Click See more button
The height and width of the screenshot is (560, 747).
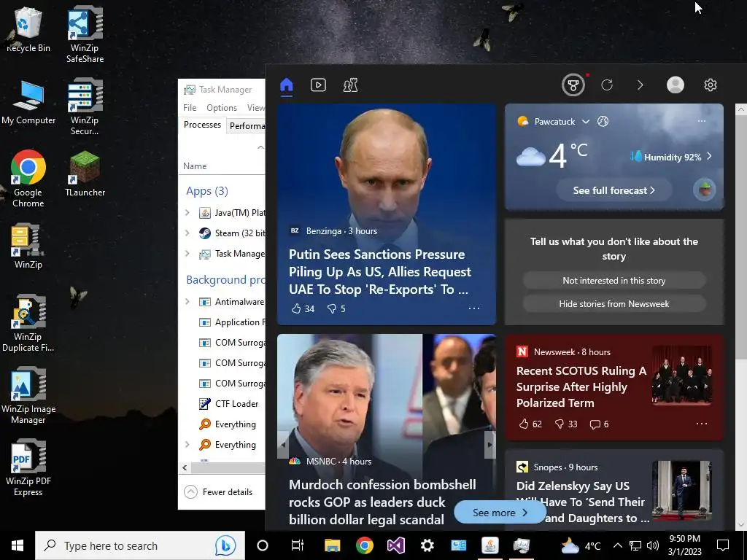click(499, 513)
